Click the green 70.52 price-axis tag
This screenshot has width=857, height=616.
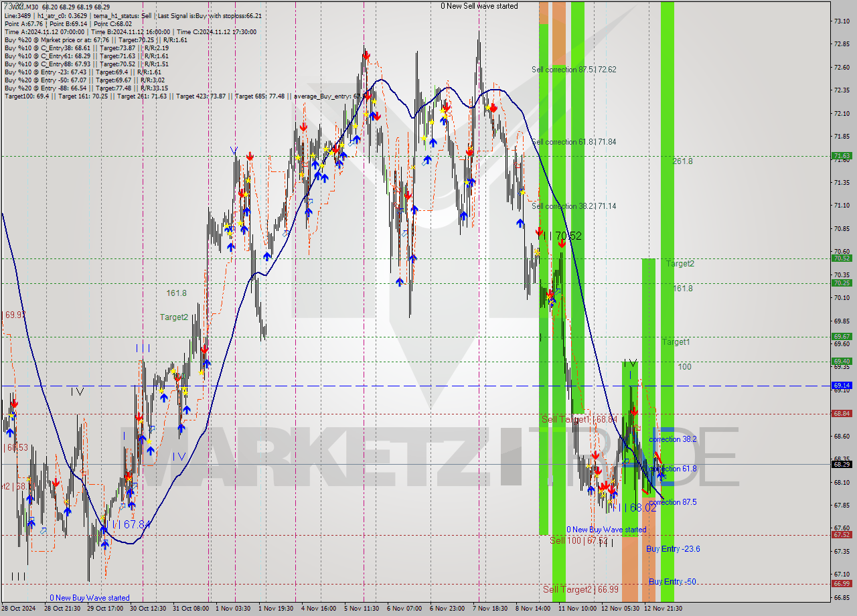click(x=842, y=258)
